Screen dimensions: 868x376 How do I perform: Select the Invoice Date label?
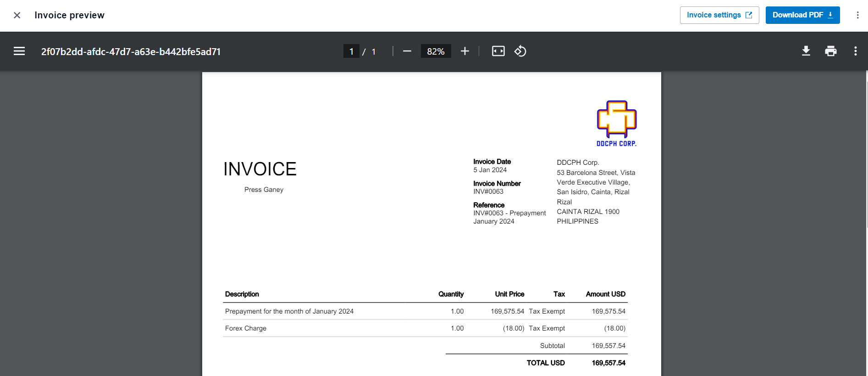[492, 162]
